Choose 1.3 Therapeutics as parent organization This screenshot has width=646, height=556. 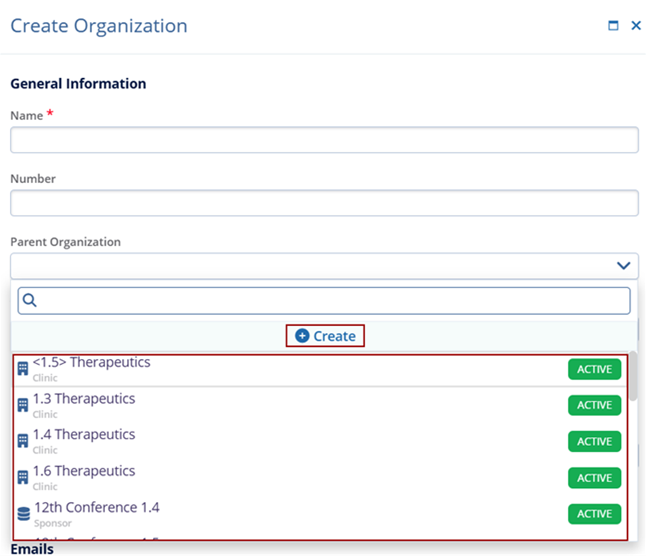tap(84, 399)
